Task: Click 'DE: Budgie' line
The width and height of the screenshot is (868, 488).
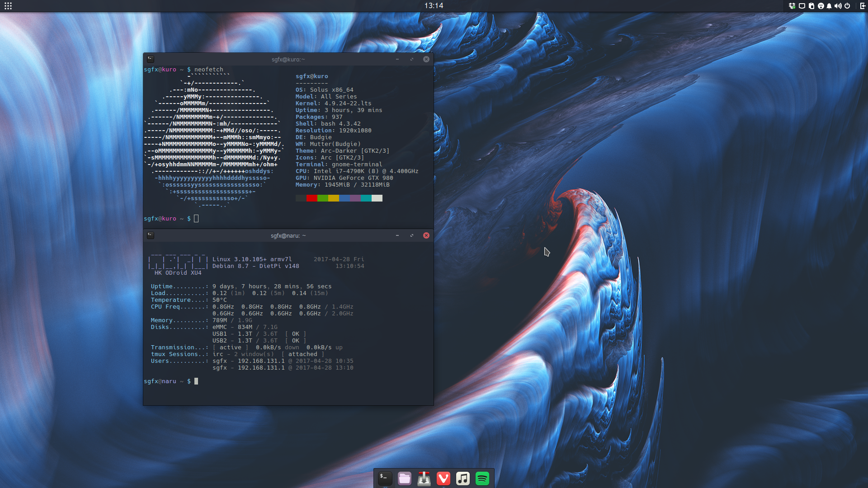Action: coord(314,137)
